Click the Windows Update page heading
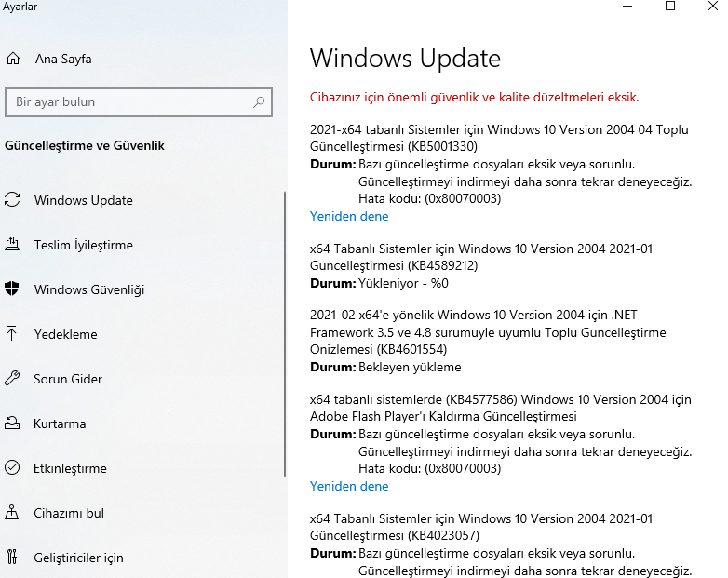The image size is (728, 578). click(x=405, y=59)
